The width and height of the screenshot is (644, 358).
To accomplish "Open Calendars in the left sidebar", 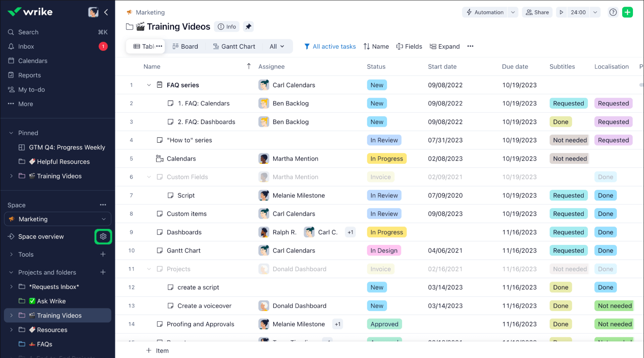I will [33, 61].
